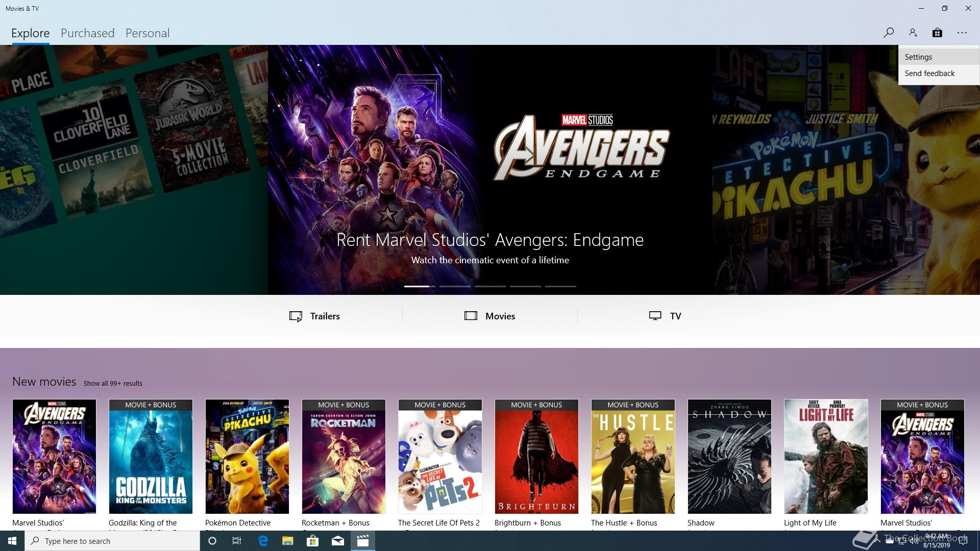Switch to the Purchased tab
The width and height of the screenshot is (980, 551).
tap(88, 33)
